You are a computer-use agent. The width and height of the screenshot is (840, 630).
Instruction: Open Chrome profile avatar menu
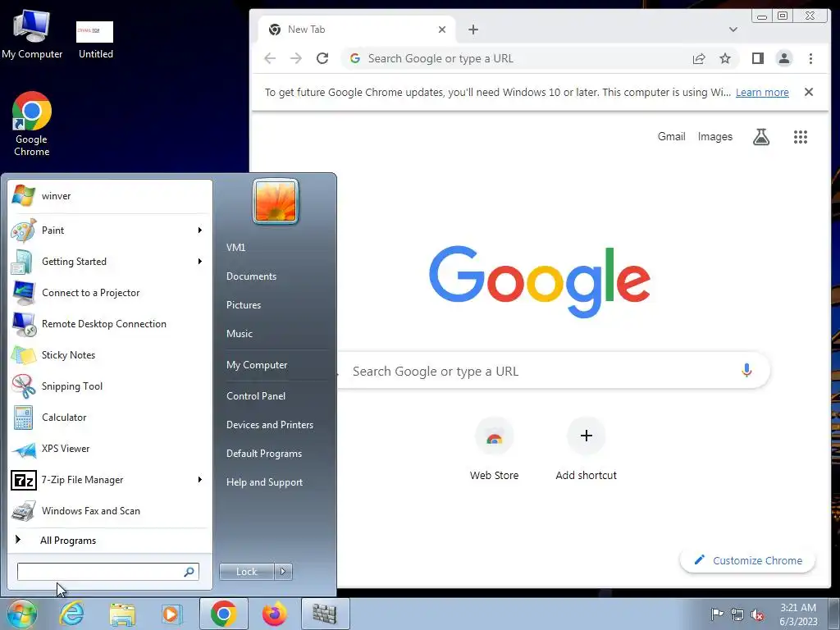[x=784, y=58]
